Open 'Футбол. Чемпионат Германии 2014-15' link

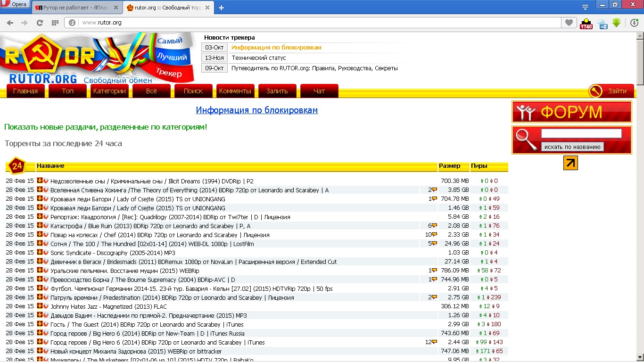191,288
